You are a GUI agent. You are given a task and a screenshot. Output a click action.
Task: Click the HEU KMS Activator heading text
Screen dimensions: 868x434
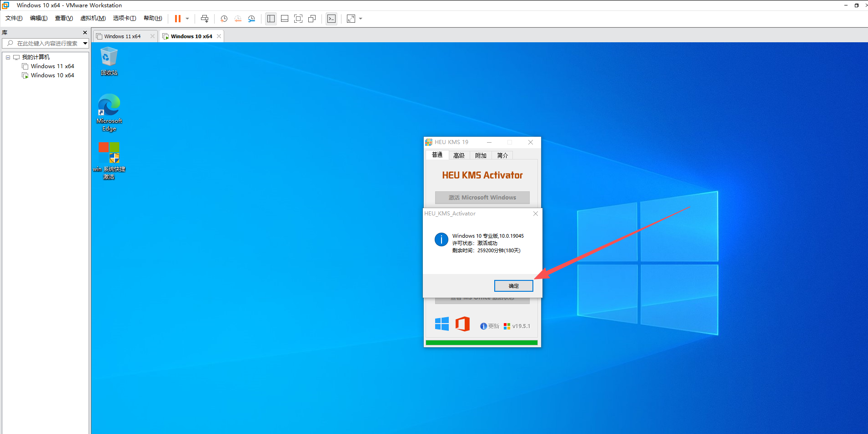point(482,175)
